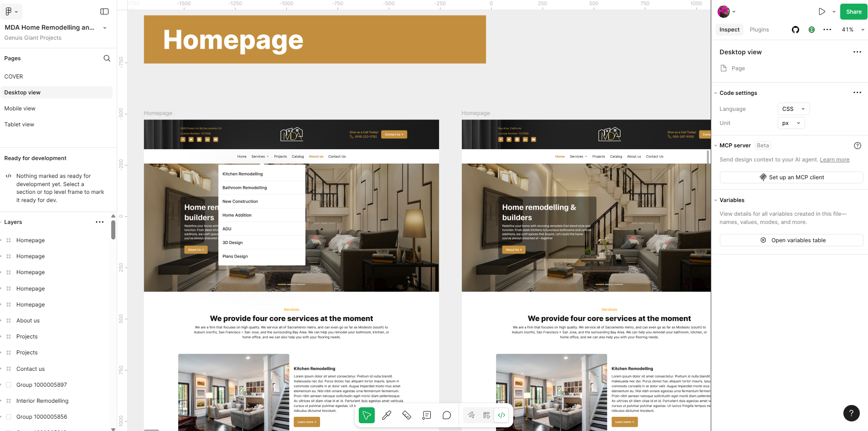Select the Interior Remodelling layer
The height and width of the screenshot is (431, 868).
[x=42, y=401]
